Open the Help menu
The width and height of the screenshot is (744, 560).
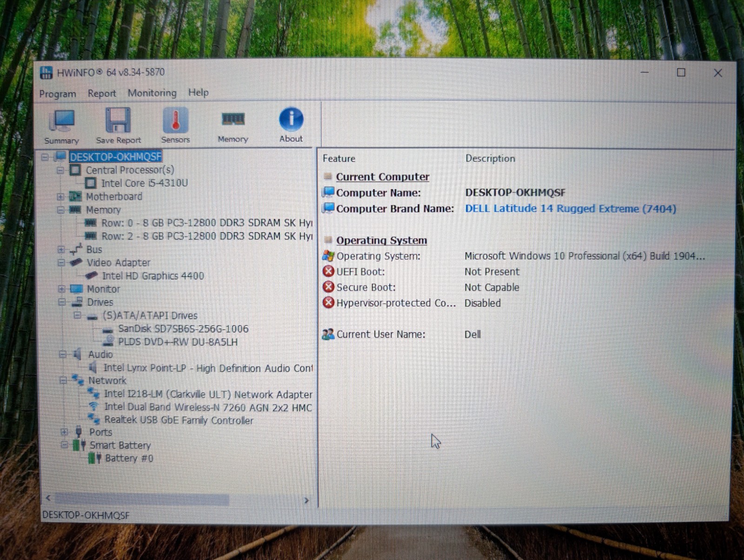click(198, 93)
